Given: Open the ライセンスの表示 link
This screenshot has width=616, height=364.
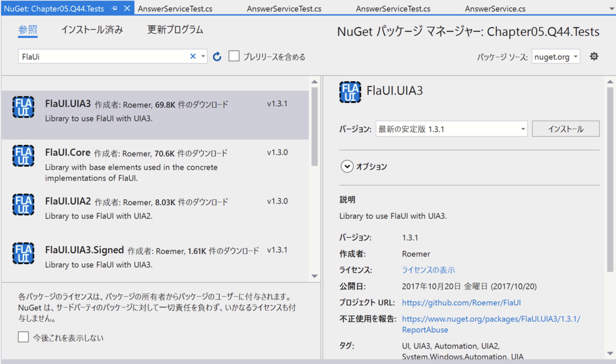Looking at the screenshot, I should [428, 270].
